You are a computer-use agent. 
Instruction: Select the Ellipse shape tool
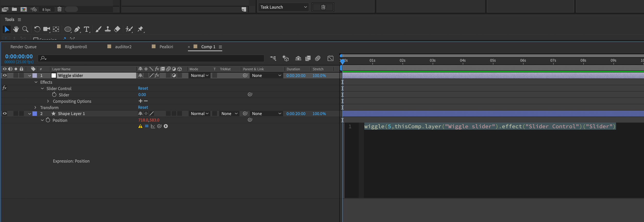pos(67,29)
